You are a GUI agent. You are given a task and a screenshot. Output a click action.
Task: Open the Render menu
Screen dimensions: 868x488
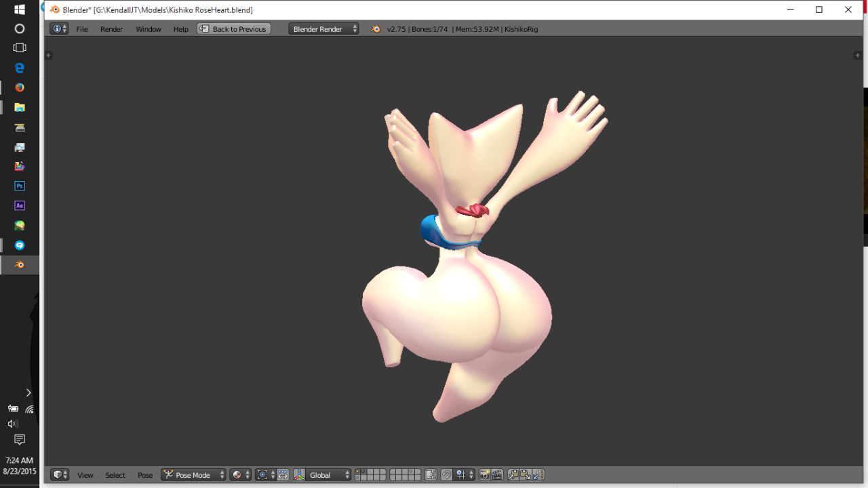coord(112,29)
